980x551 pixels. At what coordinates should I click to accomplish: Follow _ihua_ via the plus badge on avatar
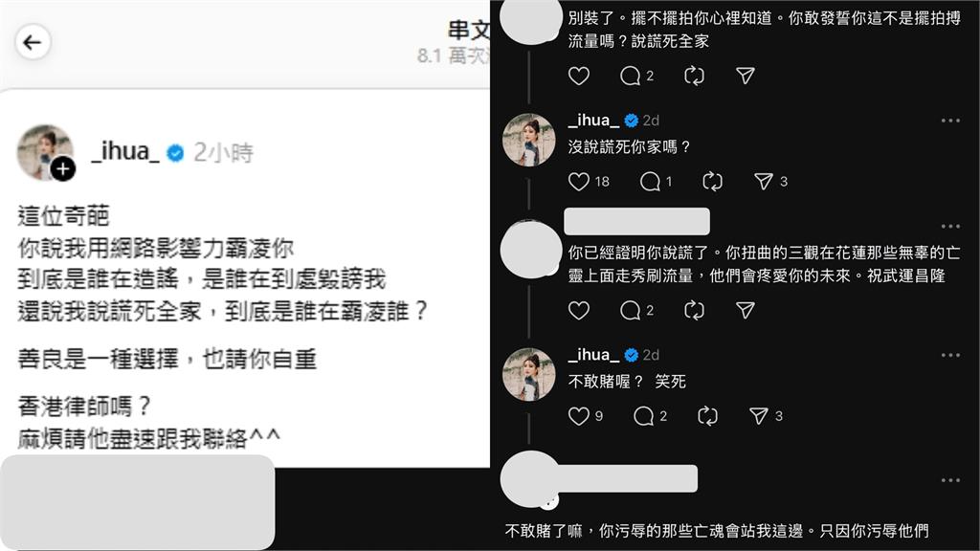tap(62, 168)
